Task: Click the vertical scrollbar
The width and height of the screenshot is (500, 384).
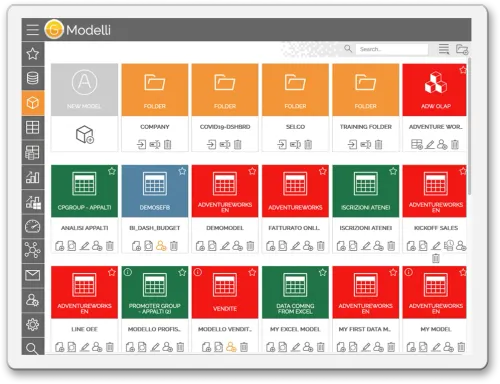Action: (469, 127)
